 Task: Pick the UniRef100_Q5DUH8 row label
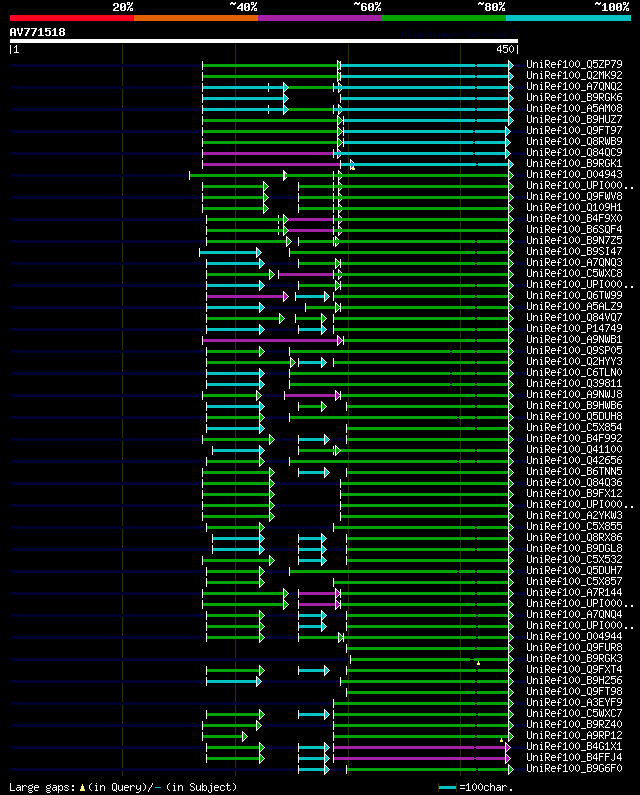click(574, 416)
